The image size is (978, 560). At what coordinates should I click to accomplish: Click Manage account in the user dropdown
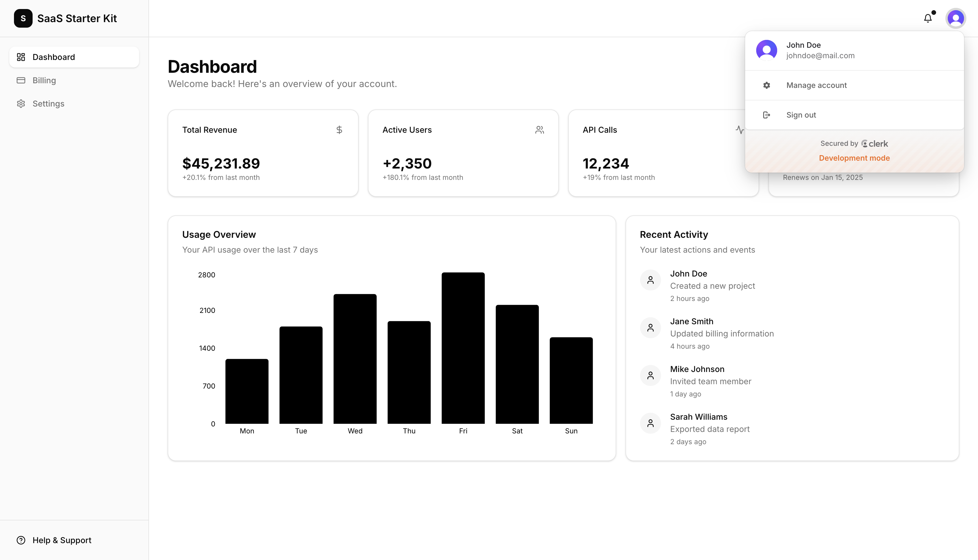[x=816, y=85]
